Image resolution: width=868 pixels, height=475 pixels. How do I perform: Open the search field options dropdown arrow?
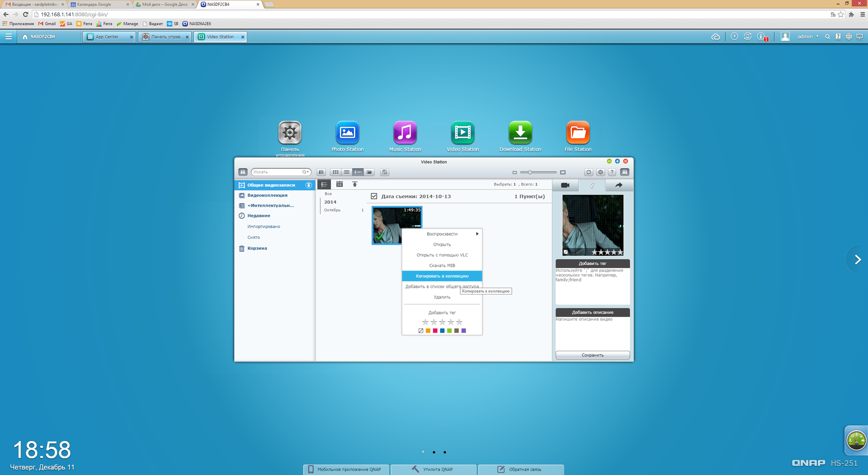(307, 172)
